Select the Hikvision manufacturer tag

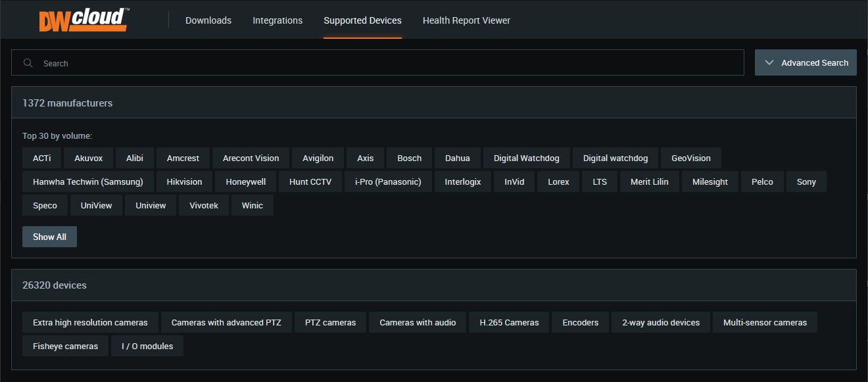point(185,181)
